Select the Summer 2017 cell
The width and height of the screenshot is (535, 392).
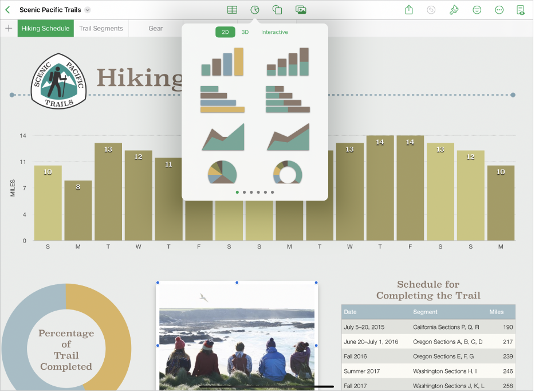point(376,371)
